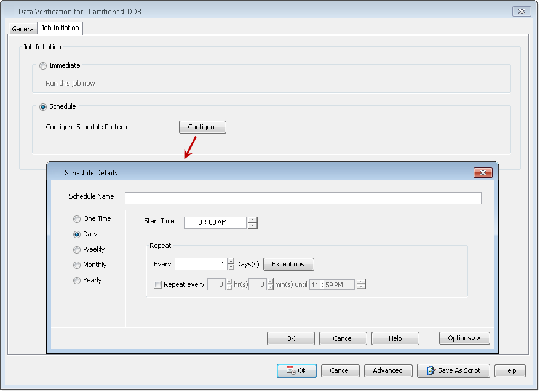
Task: Select the Immediate radio option
Action: [42, 66]
